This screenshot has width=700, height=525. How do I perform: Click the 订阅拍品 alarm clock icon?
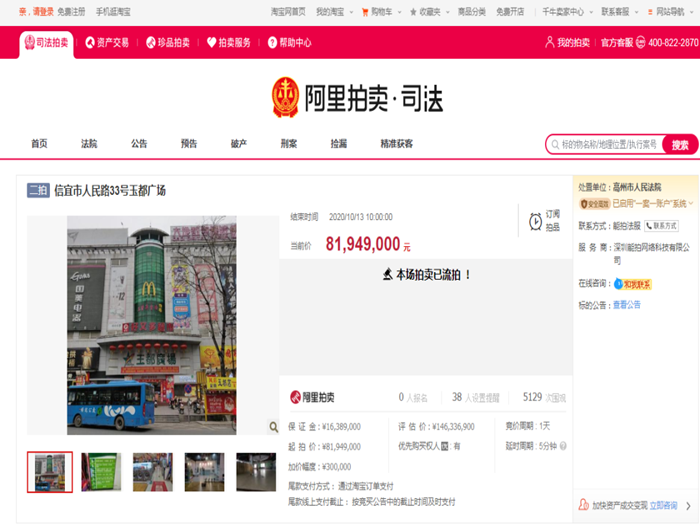tap(536, 221)
